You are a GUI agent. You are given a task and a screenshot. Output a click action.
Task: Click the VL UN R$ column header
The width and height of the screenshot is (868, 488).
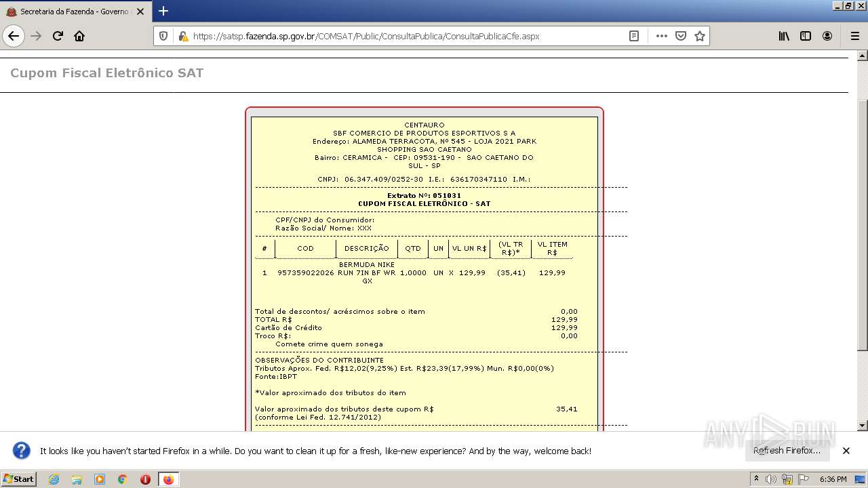pos(469,249)
